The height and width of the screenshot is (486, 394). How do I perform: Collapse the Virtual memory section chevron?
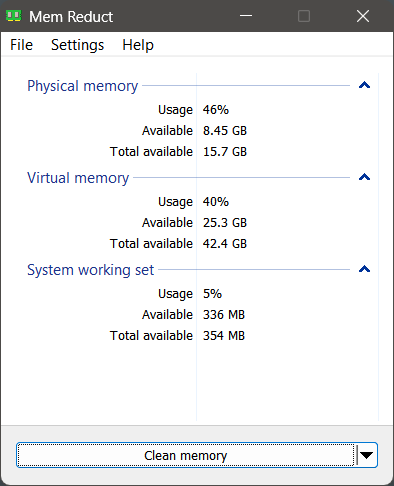click(364, 177)
